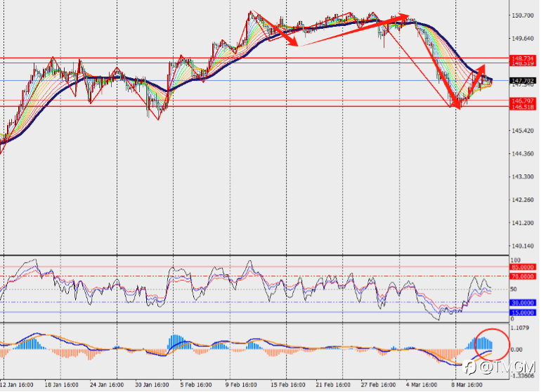The height and width of the screenshot is (392, 541).
Task: Click the red circle on MACD histogram
Action: (492, 344)
